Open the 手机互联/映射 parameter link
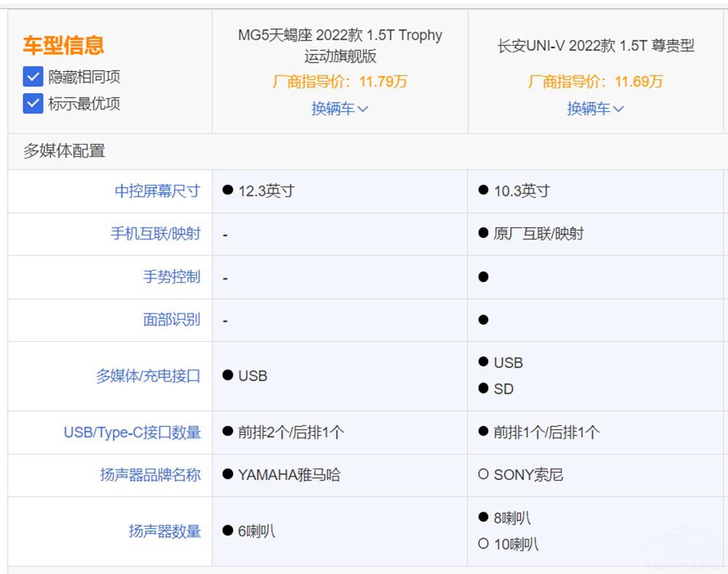728x574 pixels. pos(155,234)
